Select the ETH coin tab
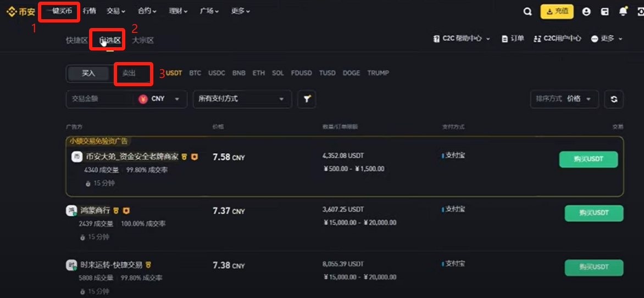The width and height of the screenshot is (644, 298). [x=258, y=73]
